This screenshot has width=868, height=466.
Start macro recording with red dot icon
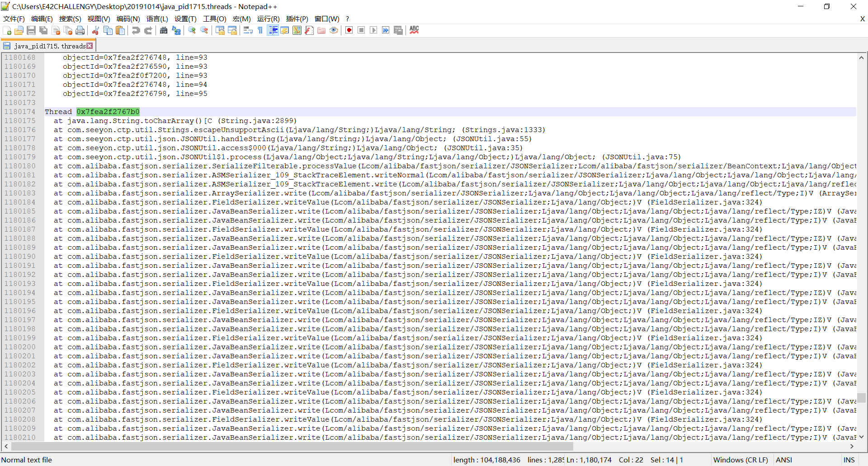349,30
